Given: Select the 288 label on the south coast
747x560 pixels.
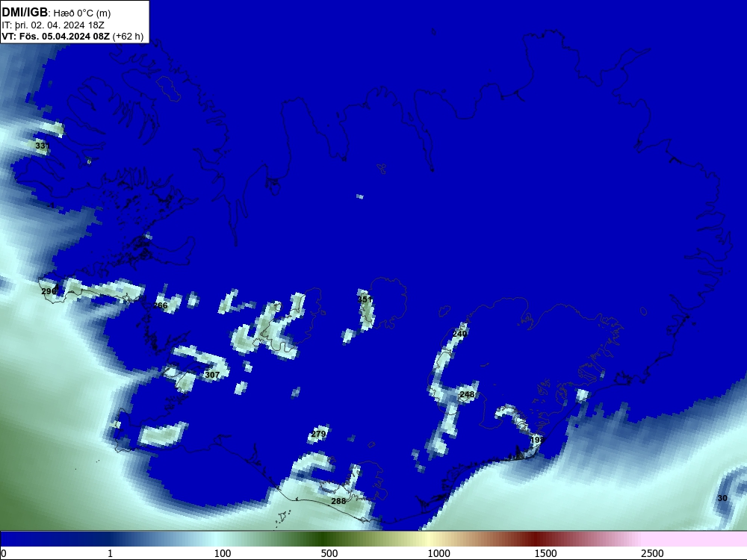Looking at the screenshot, I should click(338, 501).
